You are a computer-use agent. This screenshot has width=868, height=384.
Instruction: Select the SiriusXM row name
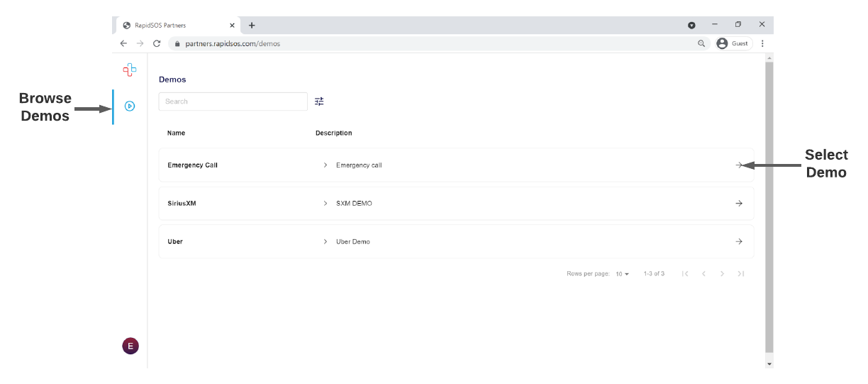coord(182,204)
